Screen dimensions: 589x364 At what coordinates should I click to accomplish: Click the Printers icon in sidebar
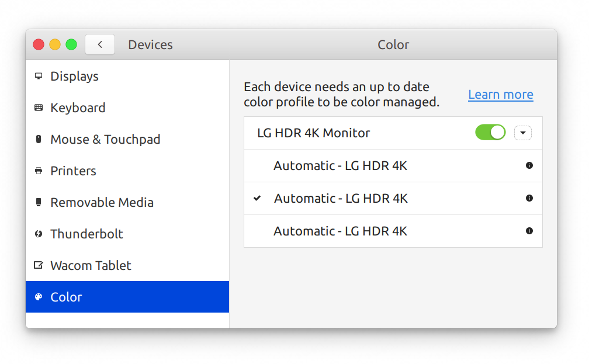[x=38, y=171]
